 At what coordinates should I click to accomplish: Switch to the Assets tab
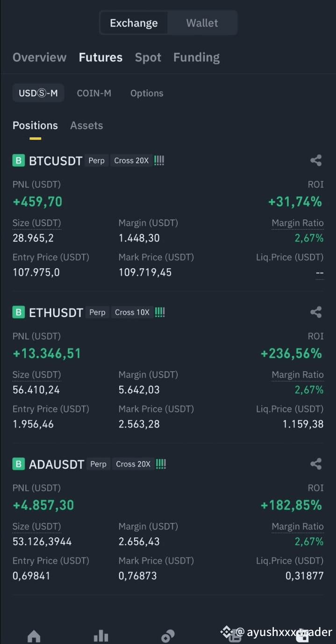[x=86, y=125]
